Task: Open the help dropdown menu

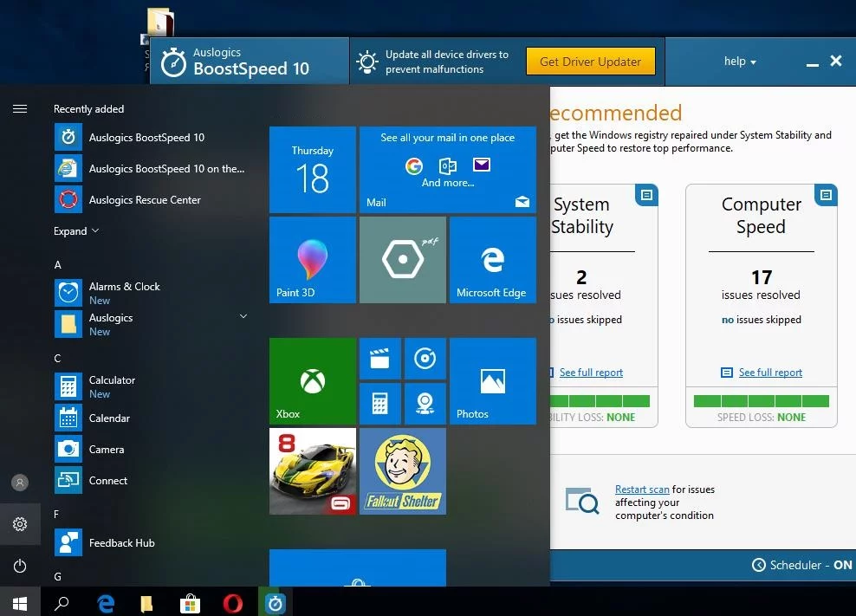Action: 740,62
